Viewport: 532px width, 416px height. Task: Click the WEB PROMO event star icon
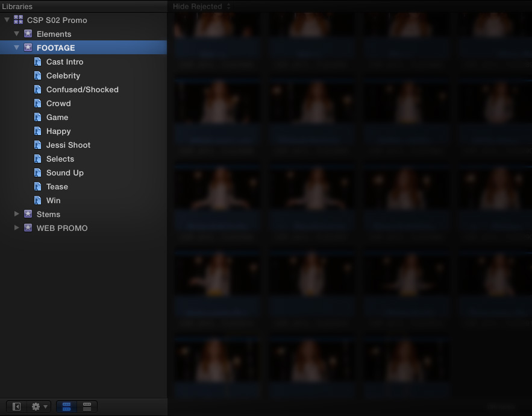[x=28, y=228]
